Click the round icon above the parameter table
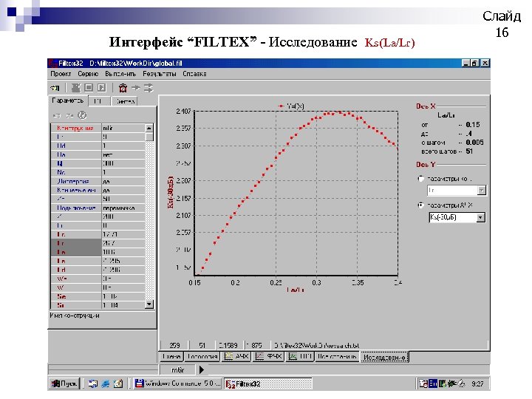532x399 pixels. pos(82,115)
